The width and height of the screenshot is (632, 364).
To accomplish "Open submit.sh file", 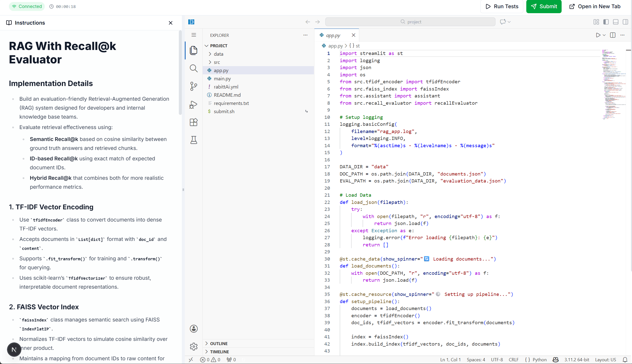I will point(258,111).
